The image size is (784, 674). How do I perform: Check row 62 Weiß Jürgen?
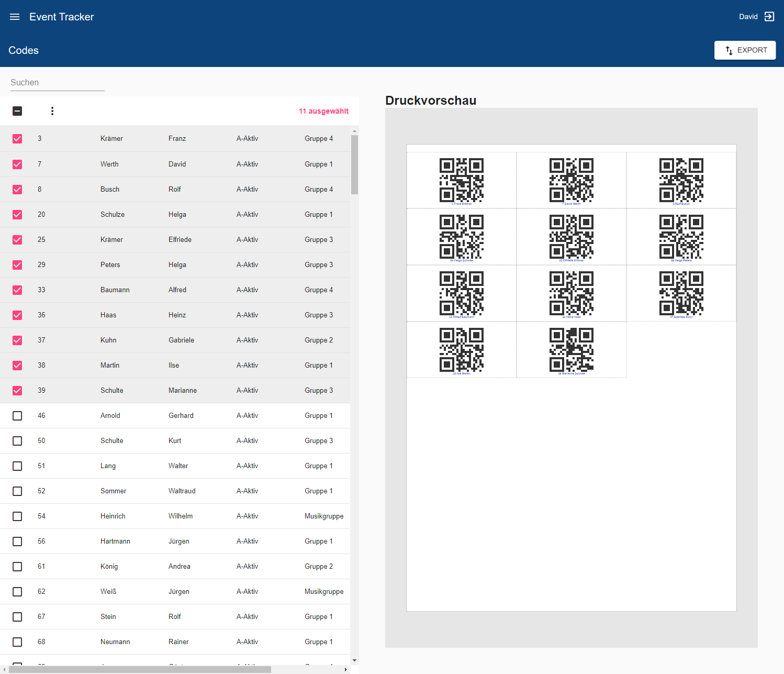(17, 592)
